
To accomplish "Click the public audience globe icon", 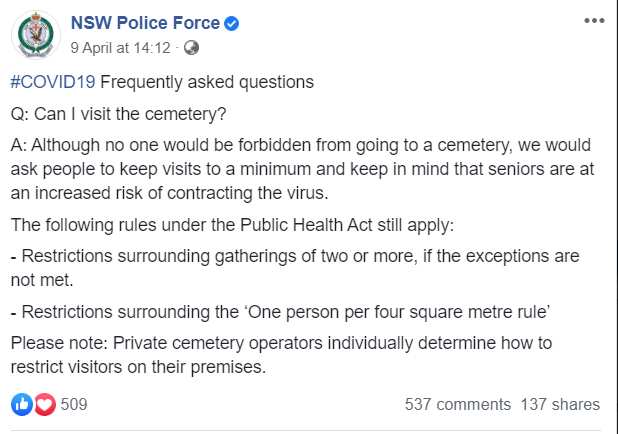I will coord(192,47).
